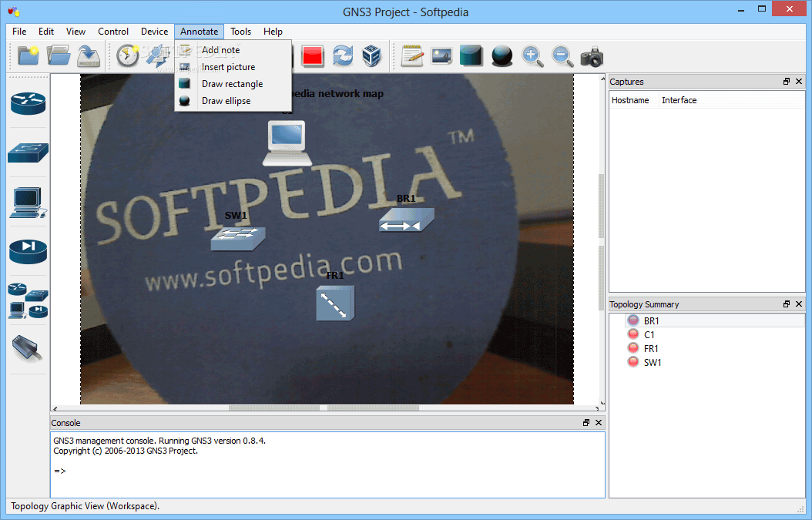The width and height of the screenshot is (812, 520).
Task: Browse security devices sidebar icon
Action: click(x=28, y=252)
